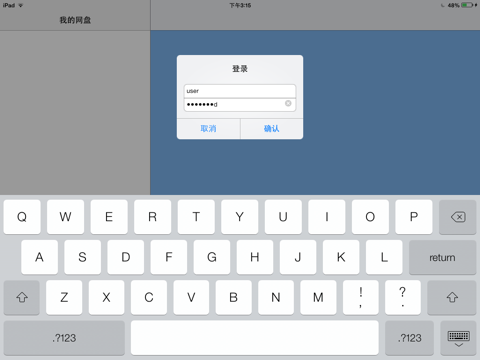Hide the keyboard with the dismiss key

click(458, 338)
